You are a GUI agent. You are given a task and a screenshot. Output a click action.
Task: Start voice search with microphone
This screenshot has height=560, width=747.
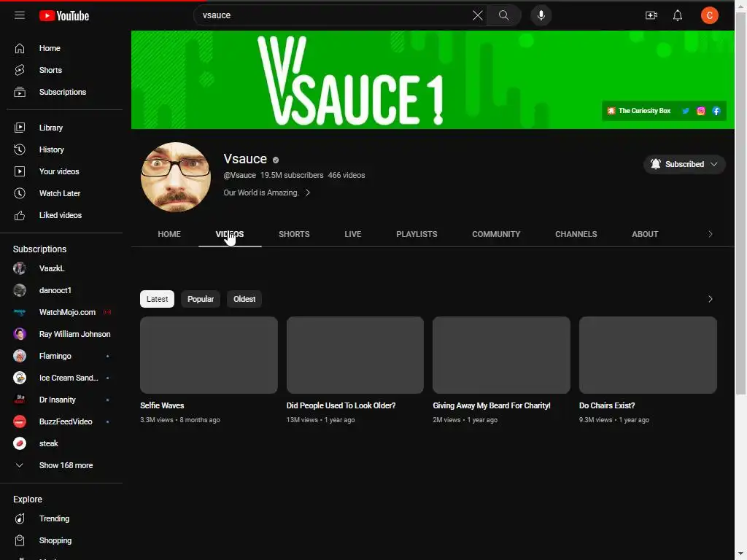[x=541, y=15]
